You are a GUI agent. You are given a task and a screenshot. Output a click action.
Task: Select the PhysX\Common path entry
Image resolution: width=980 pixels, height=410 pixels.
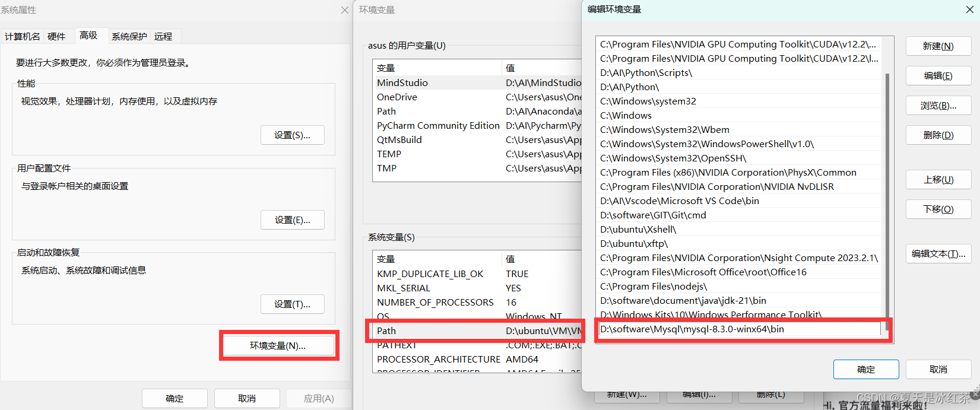(740, 172)
